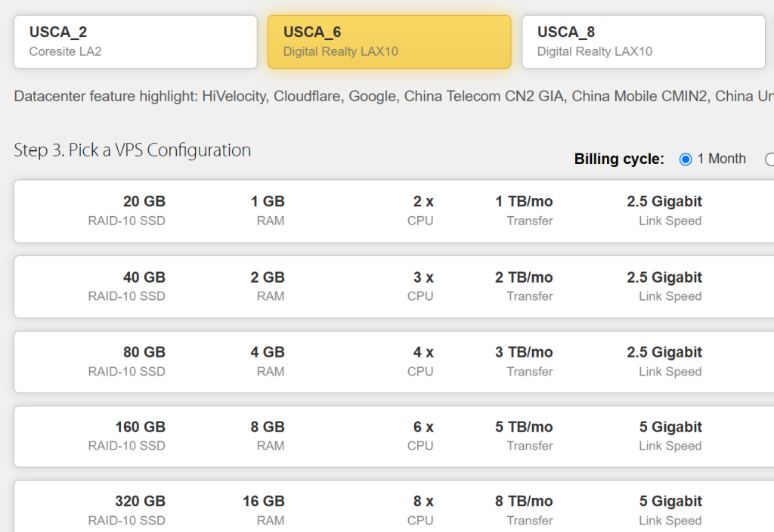
Task: Pick the 160 GB SSD VPS plan
Action: pyautogui.click(x=393, y=436)
